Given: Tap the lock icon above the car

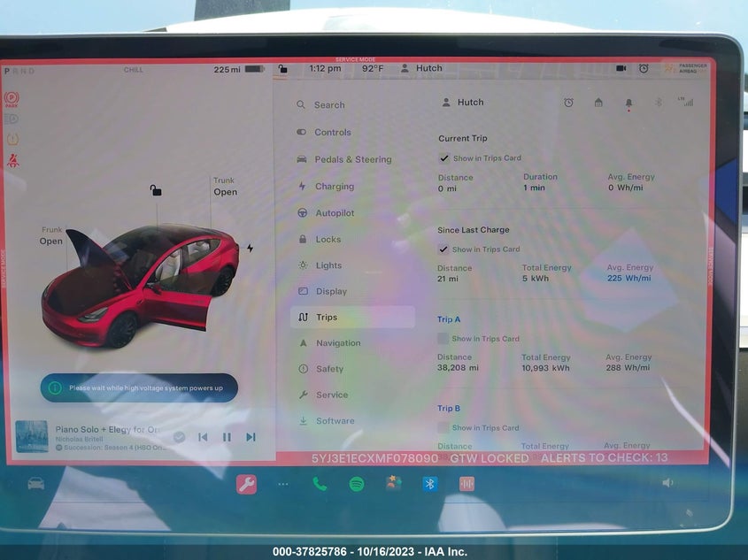Looking at the screenshot, I should [156, 190].
